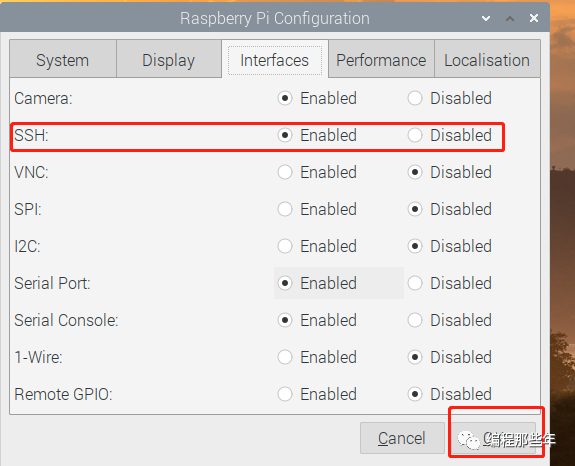Confirm settings with the OK button

[494, 438]
